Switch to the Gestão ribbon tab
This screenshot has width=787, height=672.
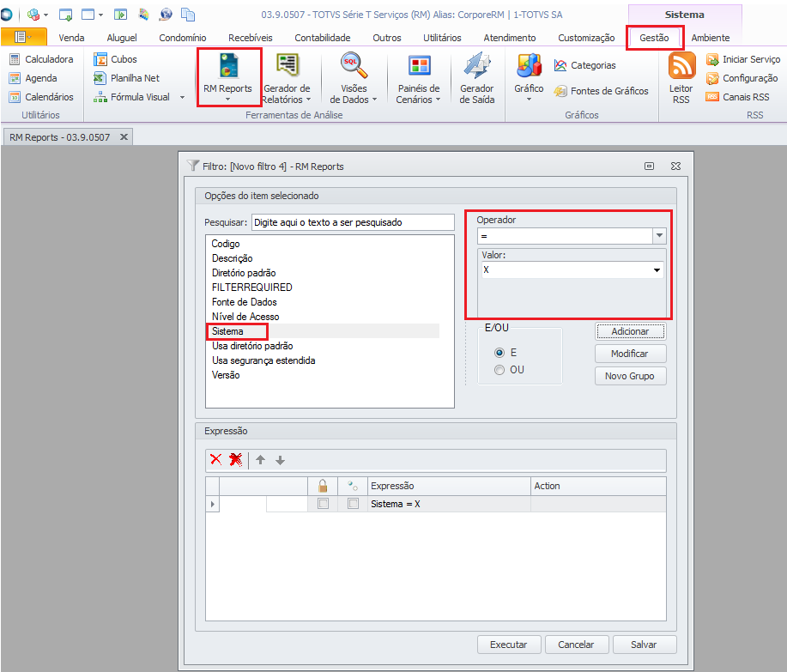pos(654,38)
